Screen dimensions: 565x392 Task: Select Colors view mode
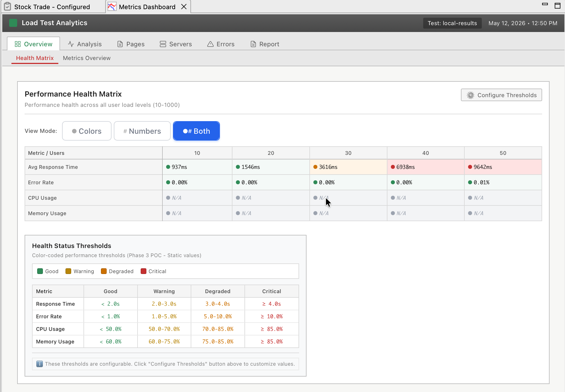click(x=87, y=131)
